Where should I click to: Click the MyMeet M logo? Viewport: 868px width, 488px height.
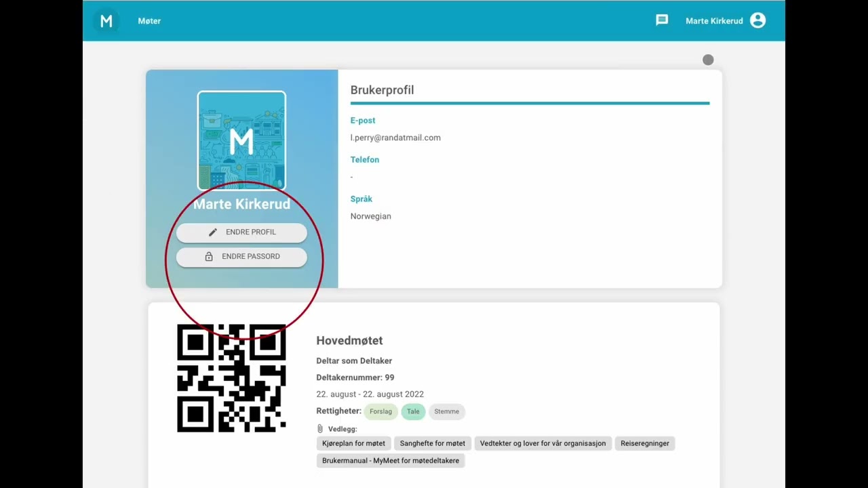pyautogui.click(x=106, y=21)
